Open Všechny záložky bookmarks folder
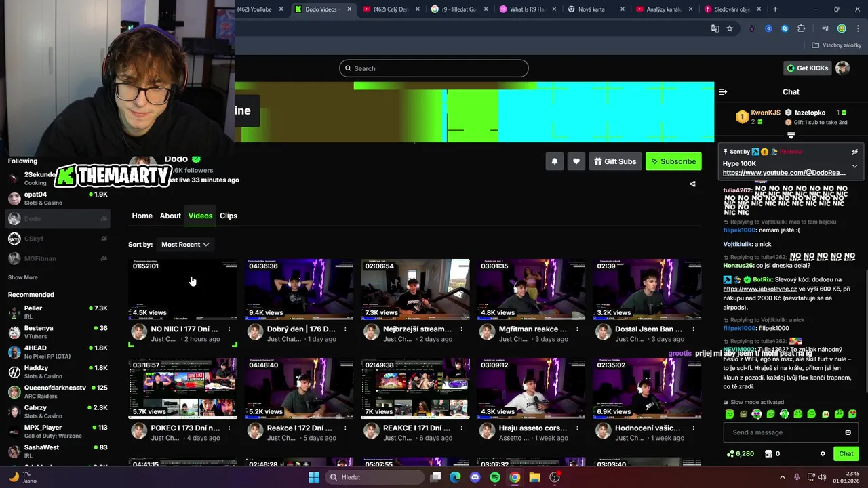This screenshot has height=488, width=868. (x=837, y=45)
